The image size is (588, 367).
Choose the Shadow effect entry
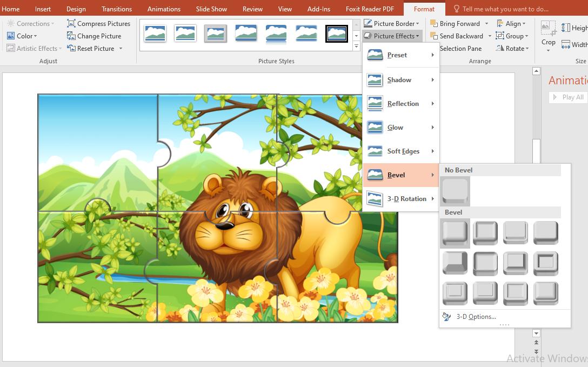(x=398, y=79)
